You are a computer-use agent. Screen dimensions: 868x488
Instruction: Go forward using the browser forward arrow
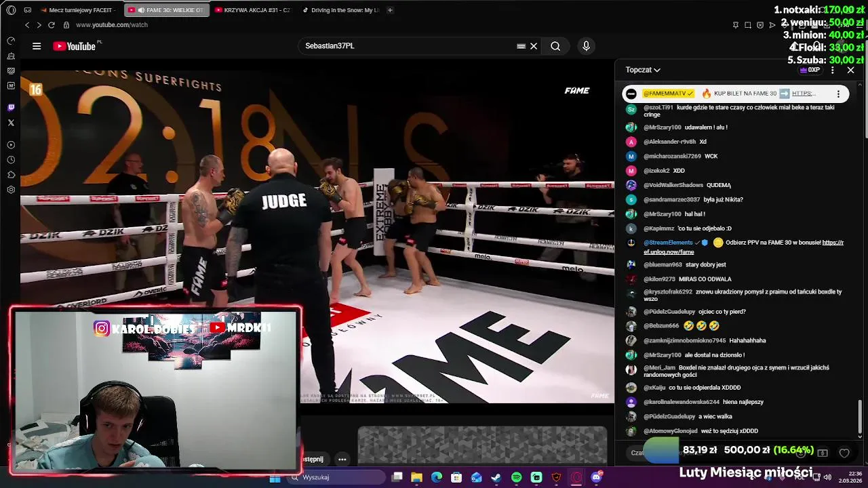pos(39,25)
